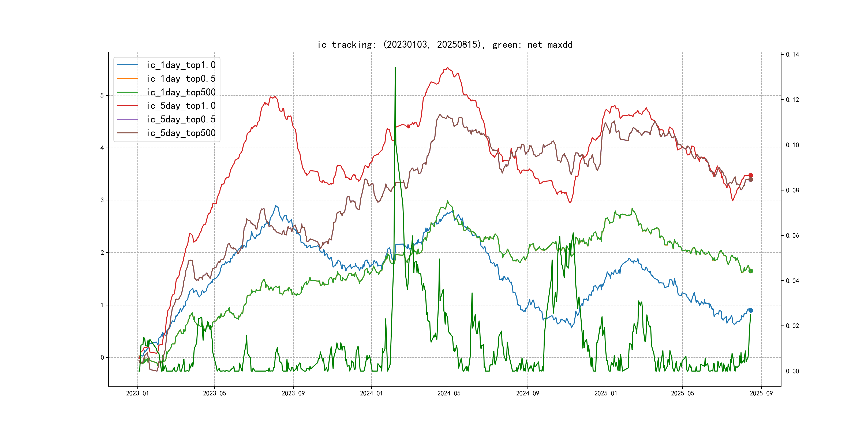This screenshot has height=434, width=868.
Task: Click the ic_5day_top500 legend label
Action: 181,133
